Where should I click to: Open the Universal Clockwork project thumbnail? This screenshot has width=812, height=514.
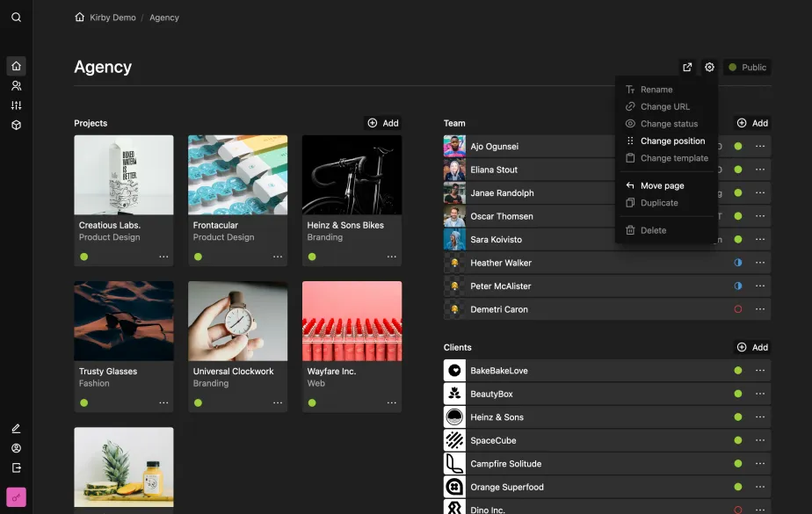point(237,321)
